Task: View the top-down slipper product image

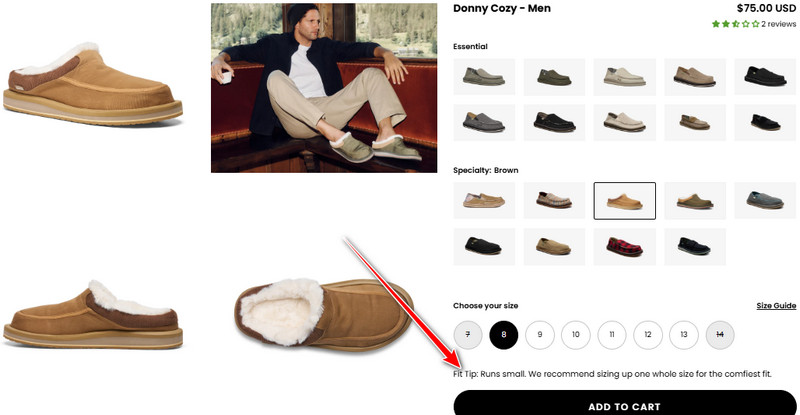Action: click(324, 312)
